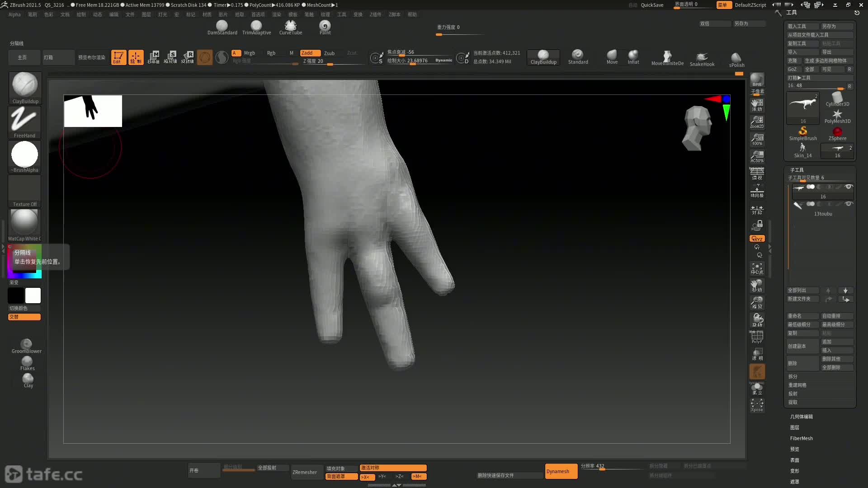Open the Z插件 menu
The width and height of the screenshot is (868, 488).
tap(375, 14)
